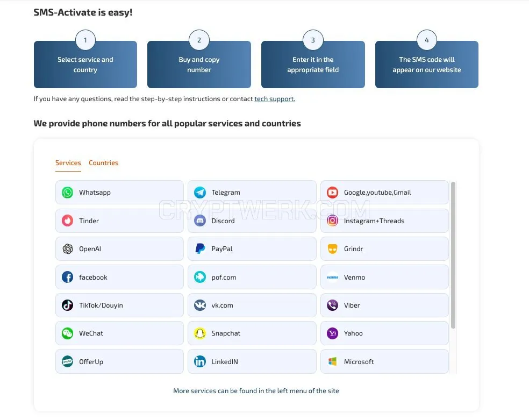Select the Whatsapp service label
Image resolution: width=529 pixels, height=420 pixels.
pos(95,193)
